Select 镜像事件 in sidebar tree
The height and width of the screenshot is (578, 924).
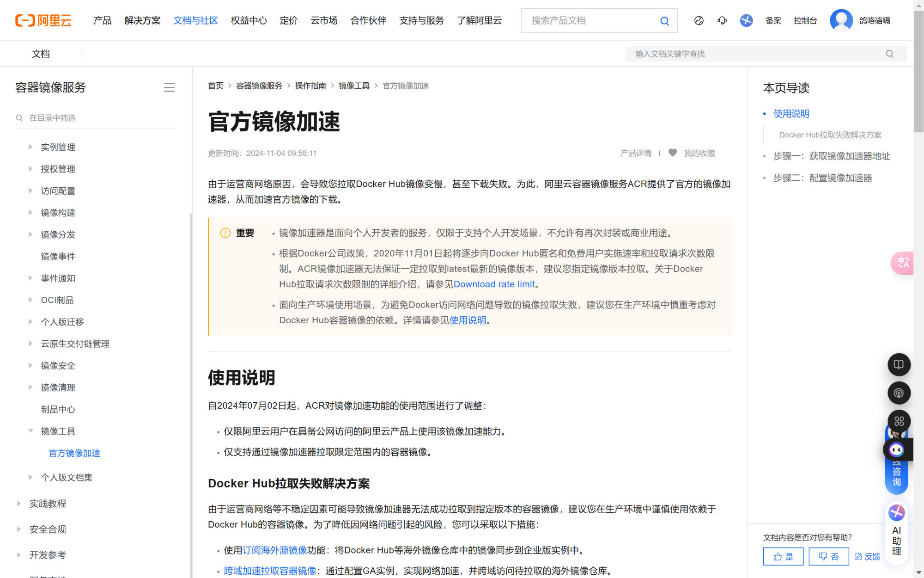[x=58, y=256]
